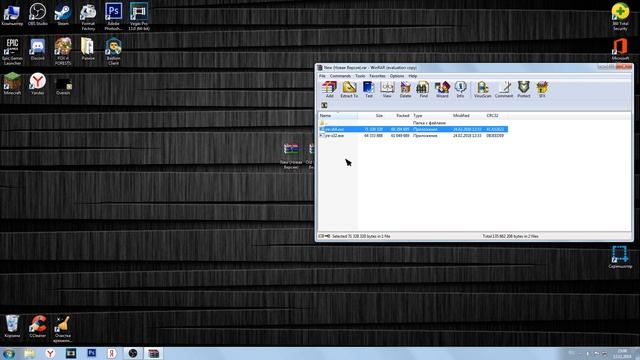Sort files by the Modified column header

(468, 116)
